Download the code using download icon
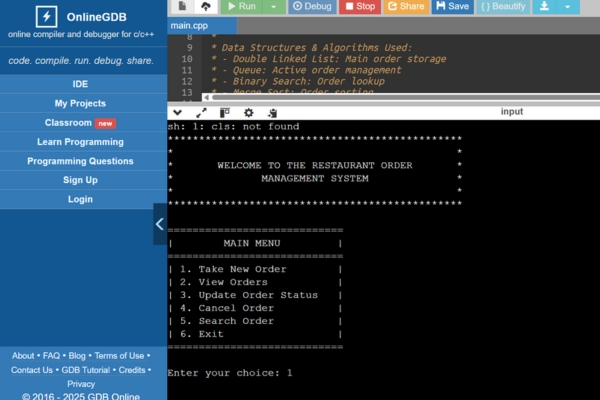This screenshot has height=400, width=600. (544, 6)
